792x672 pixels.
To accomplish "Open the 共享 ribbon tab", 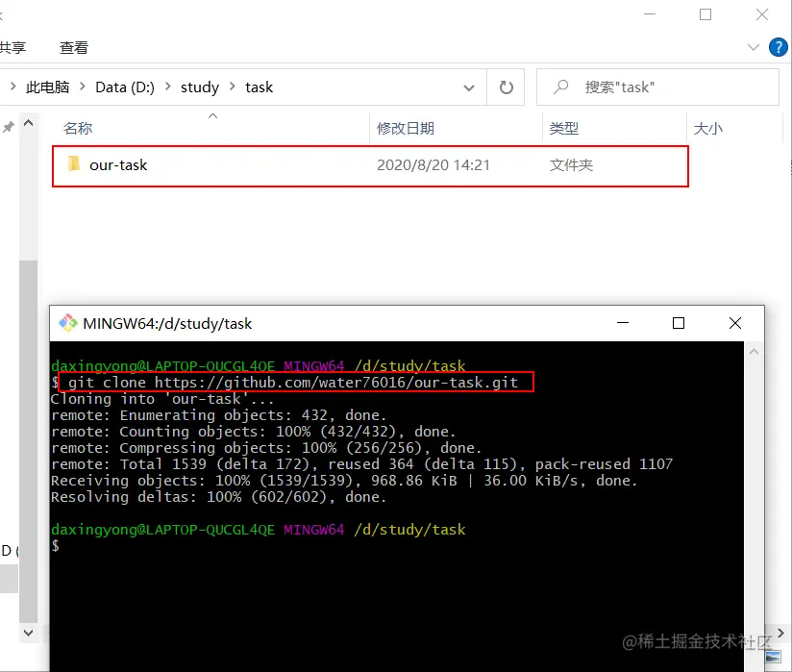I will [x=15, y=46].
